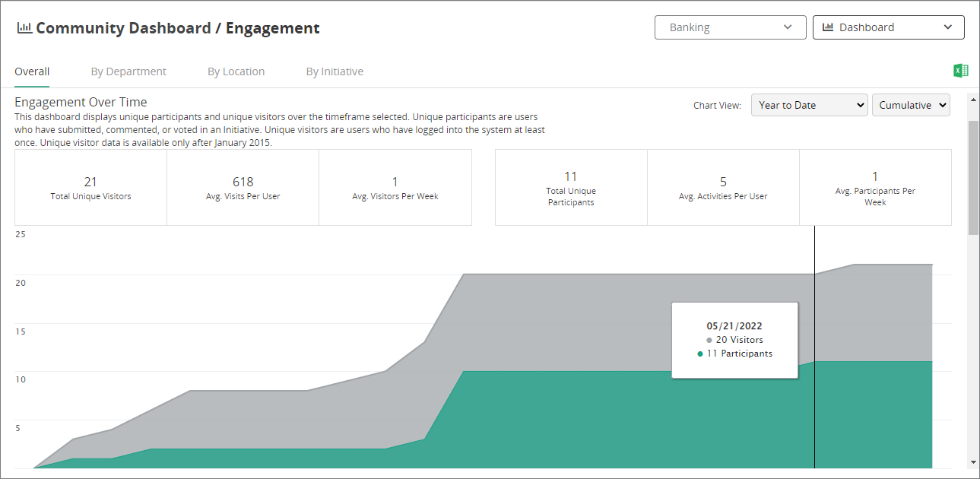
Task: Switch to the By Location tab
Action: (x=236, y=71)
